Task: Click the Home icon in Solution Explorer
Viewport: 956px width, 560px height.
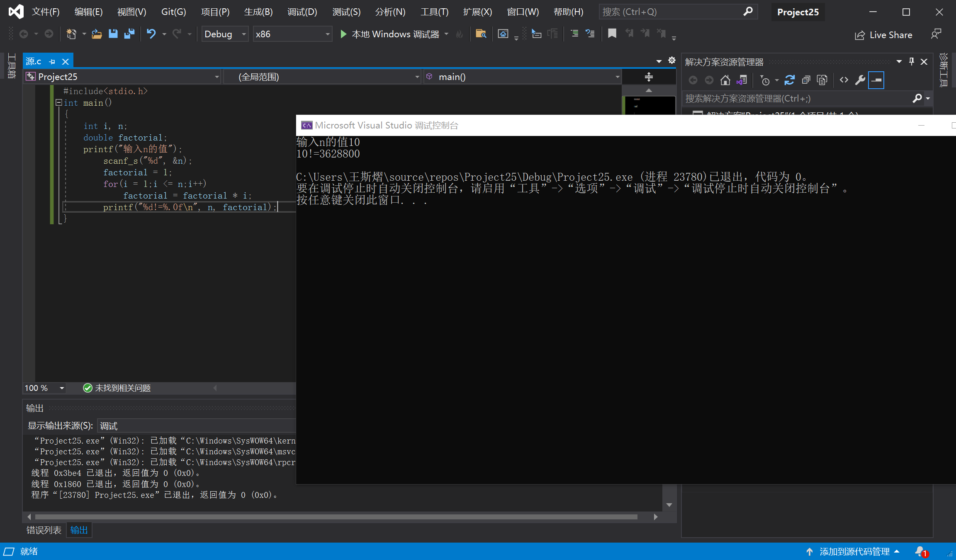Action: [x=725, y=80]
